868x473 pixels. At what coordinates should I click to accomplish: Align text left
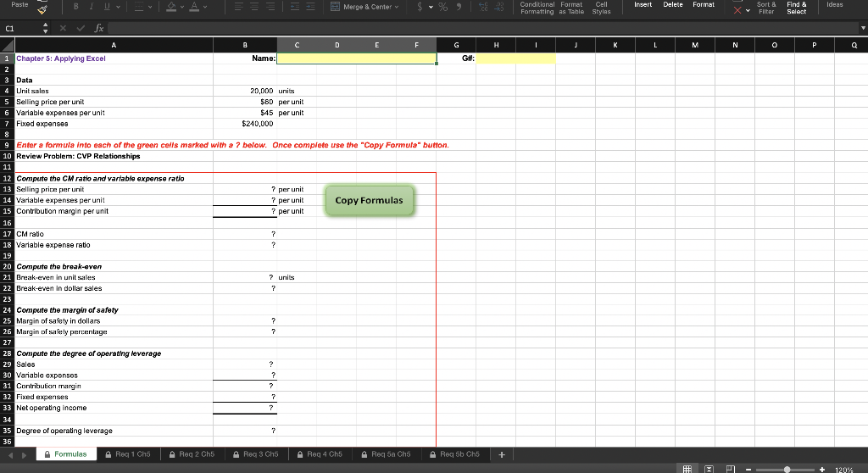coord(238,7)
